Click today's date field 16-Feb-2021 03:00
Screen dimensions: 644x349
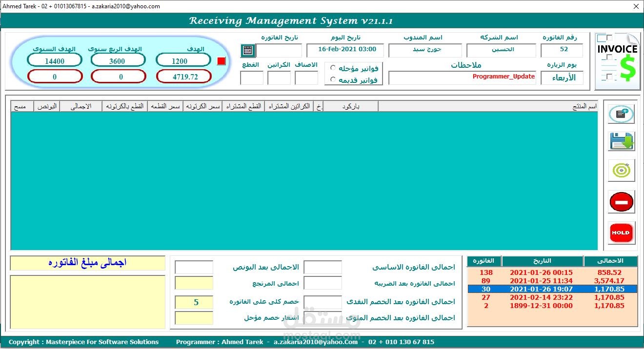(x=345, y=50)
